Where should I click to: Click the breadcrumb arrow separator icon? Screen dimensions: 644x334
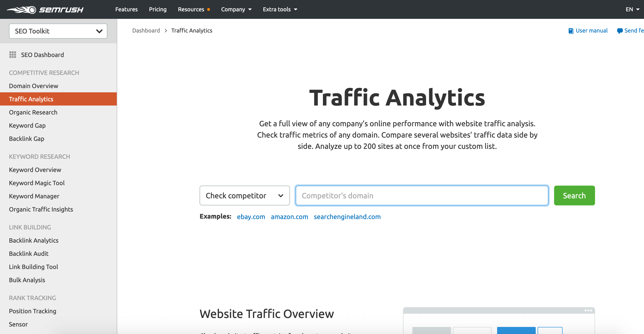click(166, 31)
